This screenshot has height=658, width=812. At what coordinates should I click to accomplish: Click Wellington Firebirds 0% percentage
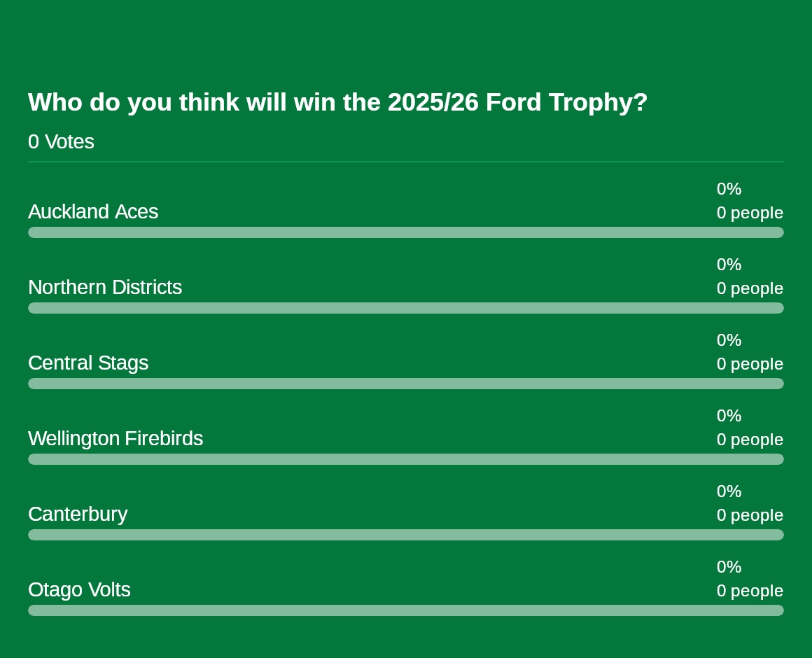tap(729, 415)
